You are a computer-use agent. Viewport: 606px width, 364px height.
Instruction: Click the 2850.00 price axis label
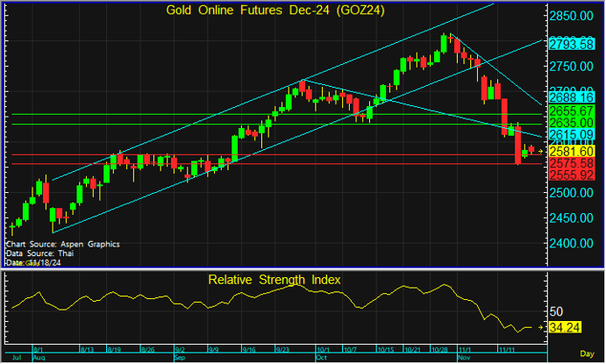(574, 16)
